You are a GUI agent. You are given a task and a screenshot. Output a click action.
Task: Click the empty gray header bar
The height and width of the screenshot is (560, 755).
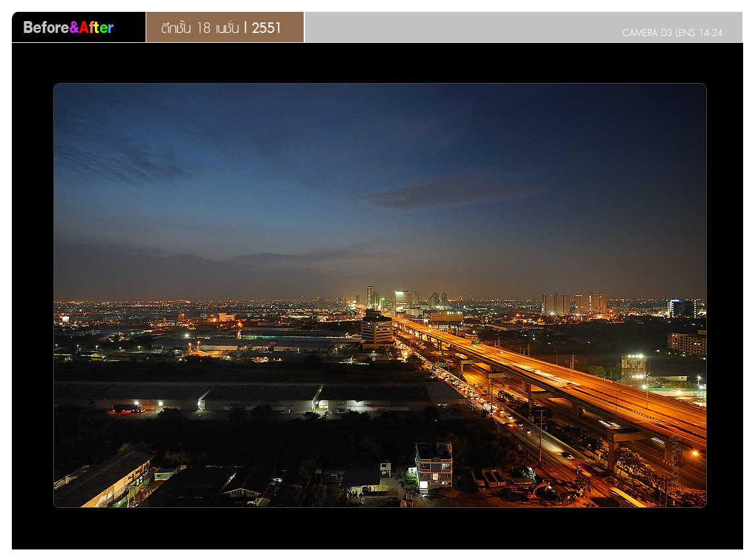461,27
